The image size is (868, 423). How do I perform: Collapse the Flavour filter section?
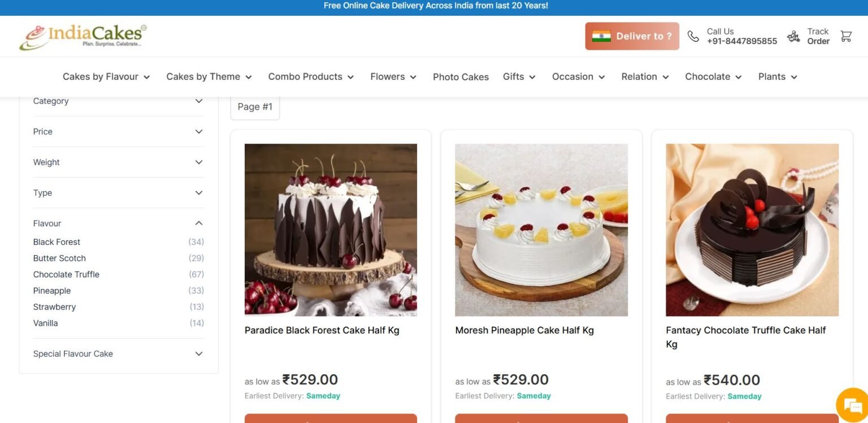click(x=198, y=223)
